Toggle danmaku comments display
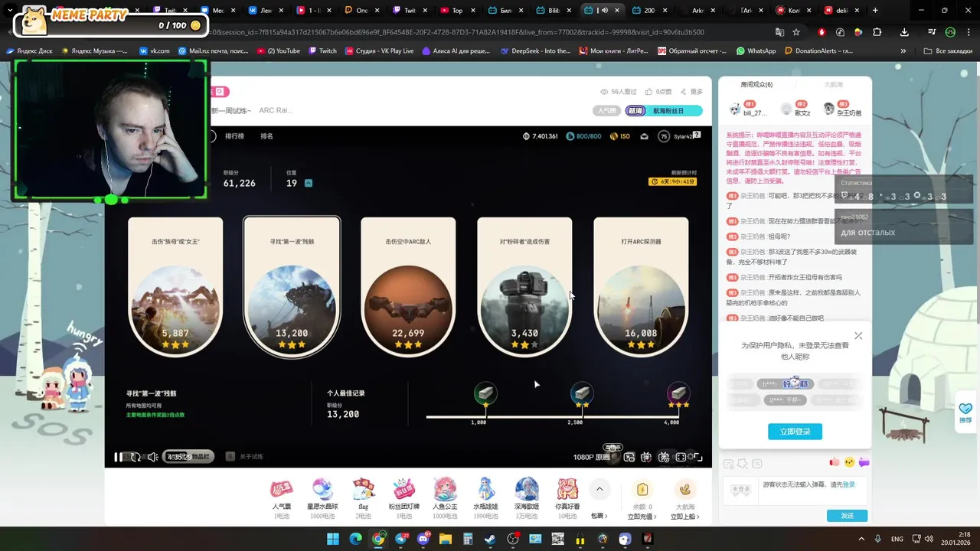Screen dimensions: 980x551 (x=646, y=457)
